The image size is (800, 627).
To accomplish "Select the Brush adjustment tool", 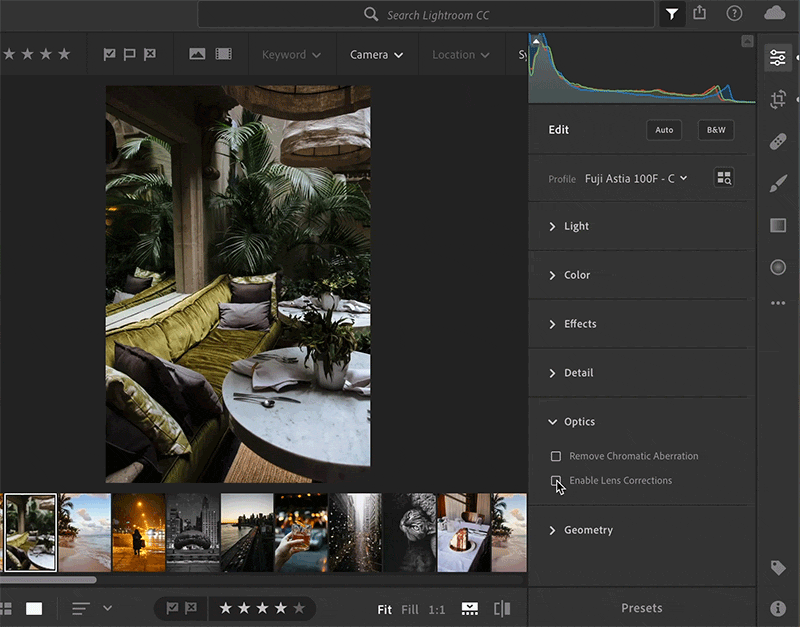I will click(x=778, y=184).
